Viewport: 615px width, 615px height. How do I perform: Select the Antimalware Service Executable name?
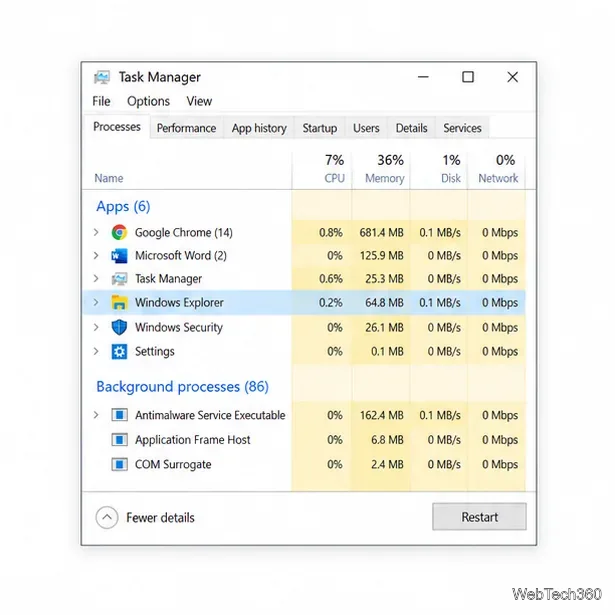coord(210,415)
